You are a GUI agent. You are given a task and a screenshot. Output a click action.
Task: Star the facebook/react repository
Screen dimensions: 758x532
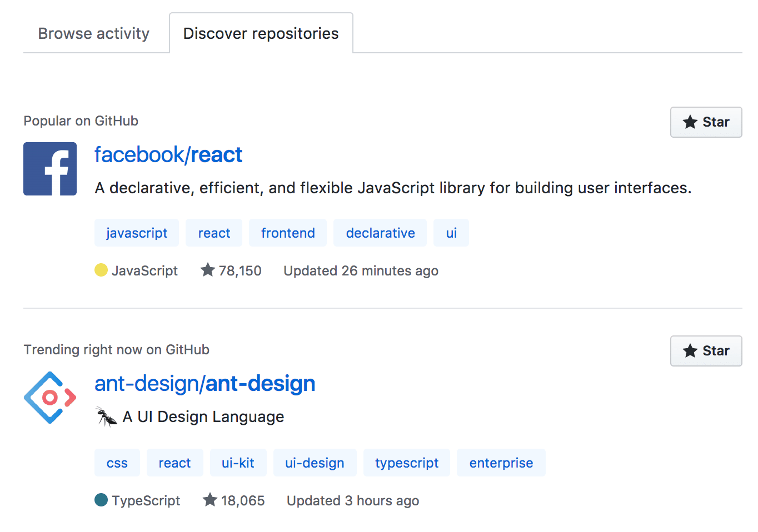pos(706,122)
